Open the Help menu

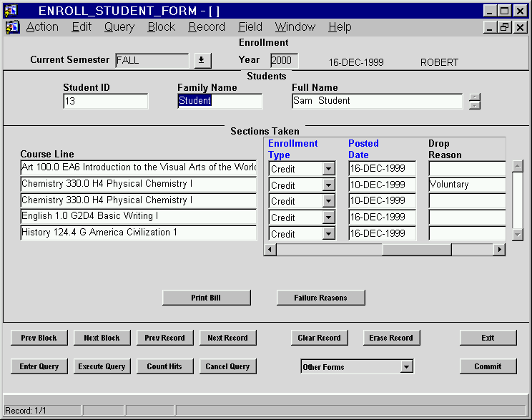[340, 26]
